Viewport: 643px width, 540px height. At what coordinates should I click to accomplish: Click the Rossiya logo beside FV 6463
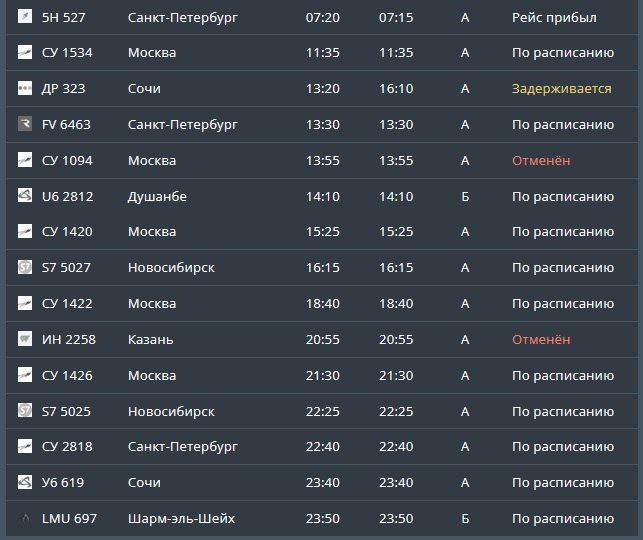coord(25,124)
